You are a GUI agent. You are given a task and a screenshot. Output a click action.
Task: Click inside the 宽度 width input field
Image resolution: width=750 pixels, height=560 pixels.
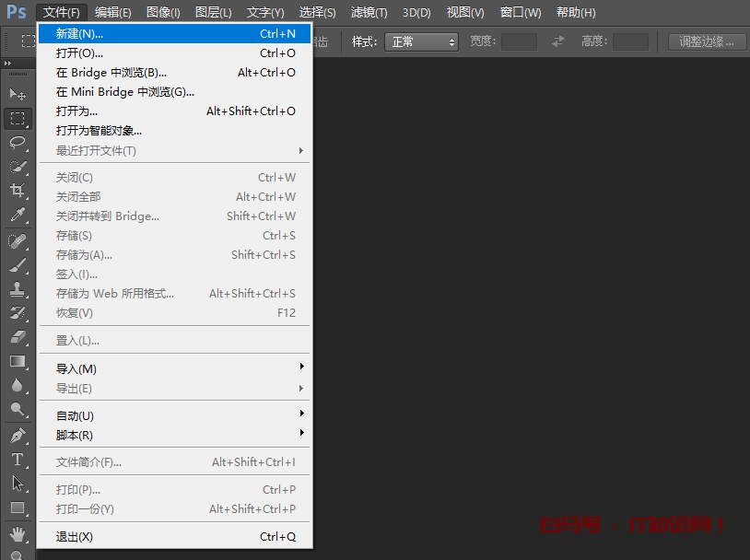(517, 41)
